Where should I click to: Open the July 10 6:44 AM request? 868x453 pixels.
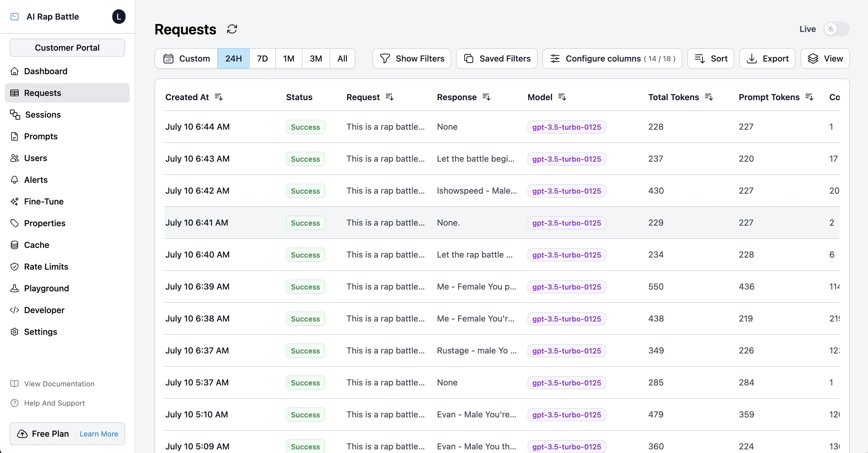point(502,127)
